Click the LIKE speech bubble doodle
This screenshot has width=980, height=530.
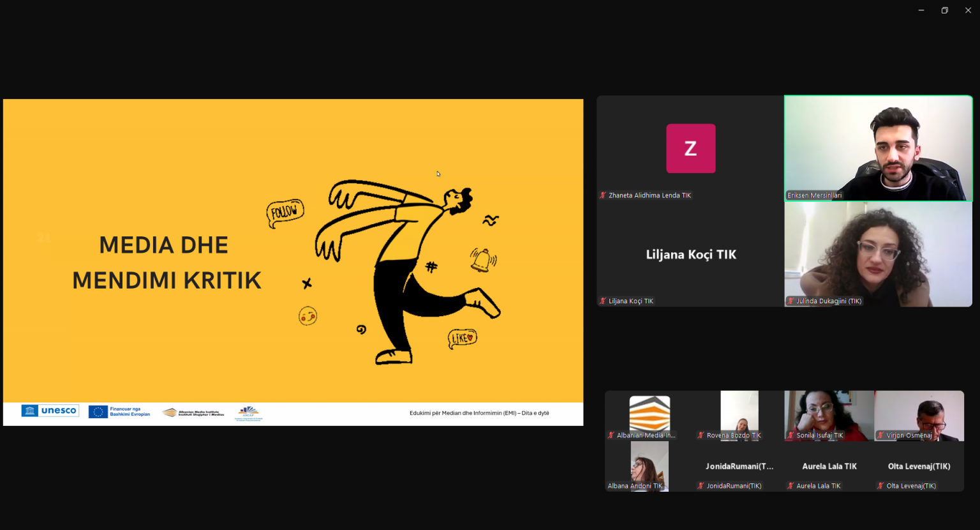pyautogui.click(x=462, y=338)
